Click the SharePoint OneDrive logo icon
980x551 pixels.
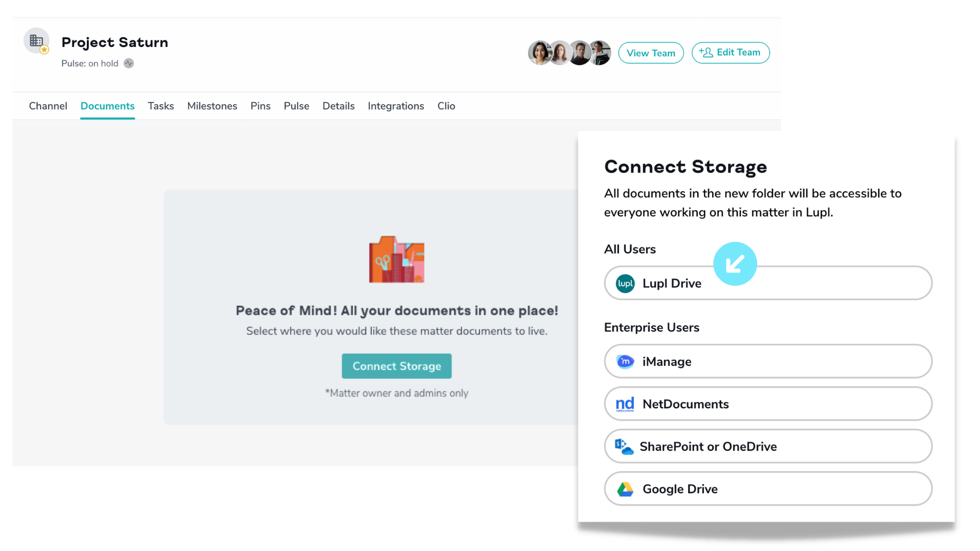tap(624, 446)
